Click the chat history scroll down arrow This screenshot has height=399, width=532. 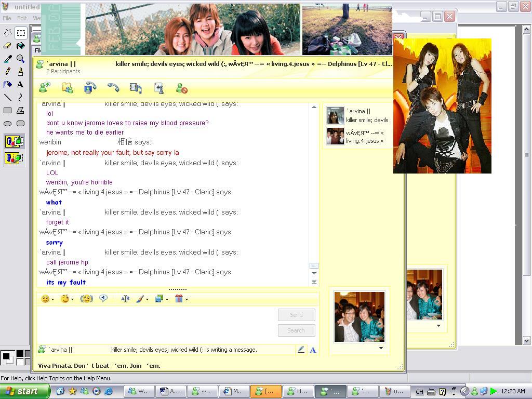click(314, 273)
